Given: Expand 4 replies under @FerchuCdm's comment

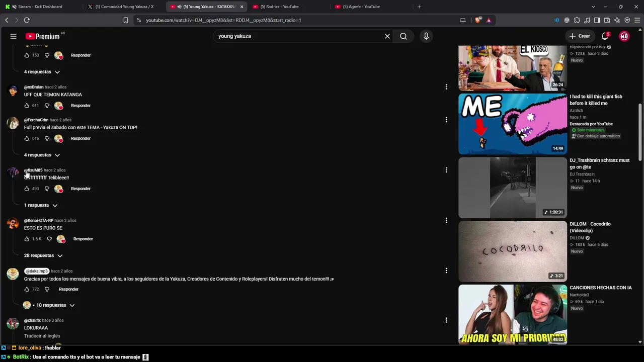Looking at the screenshot, I should [x=42, y=155].
